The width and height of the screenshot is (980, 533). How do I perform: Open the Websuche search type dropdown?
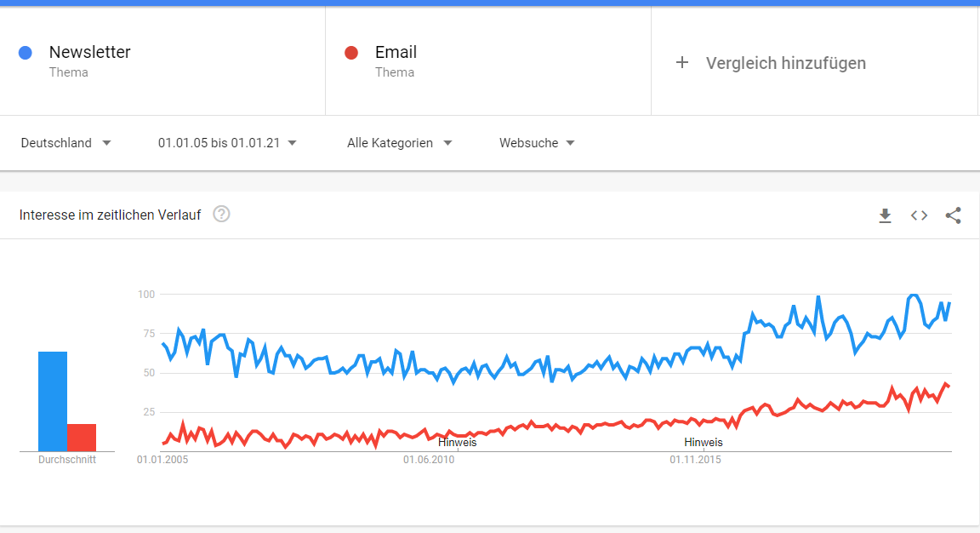pyautogui.click(x=537, y=143)
